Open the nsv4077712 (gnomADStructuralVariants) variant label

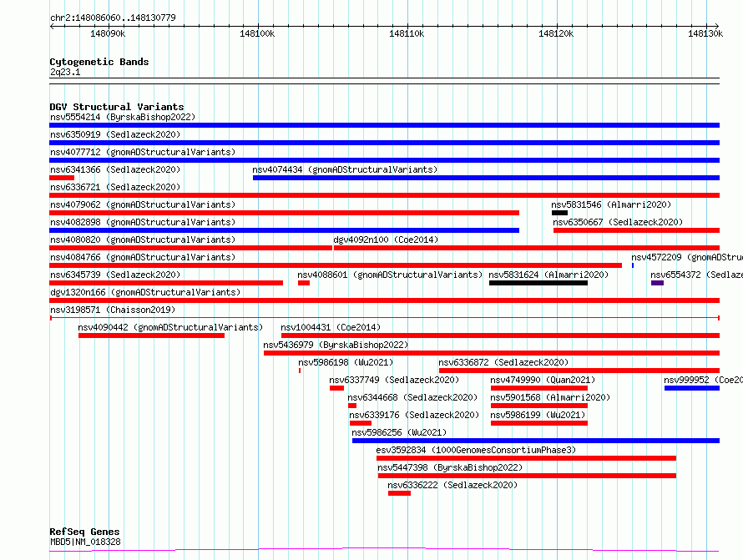143,152
